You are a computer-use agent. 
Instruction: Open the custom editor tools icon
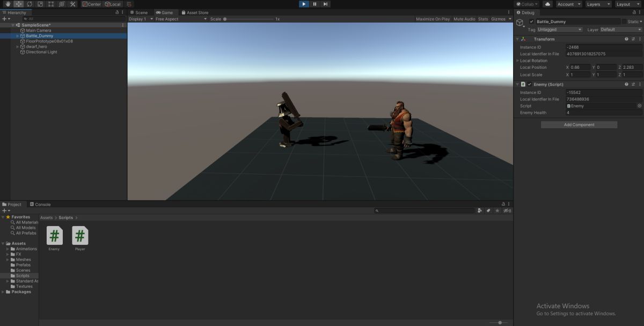tap(72, 4)
